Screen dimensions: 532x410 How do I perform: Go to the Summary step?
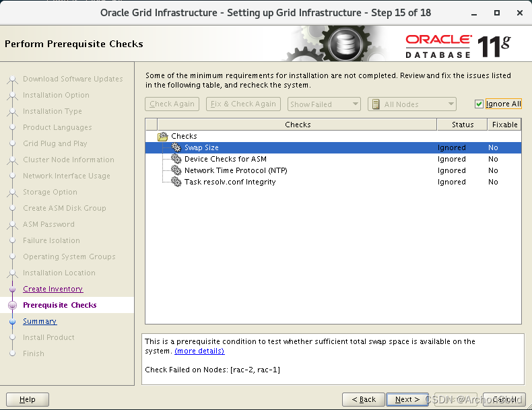click(x=40, y=321)
